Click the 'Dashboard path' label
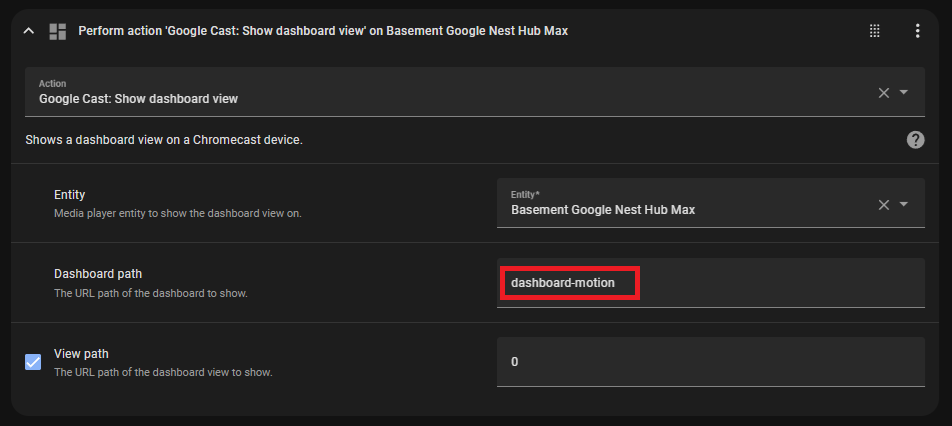 (98, 273)
